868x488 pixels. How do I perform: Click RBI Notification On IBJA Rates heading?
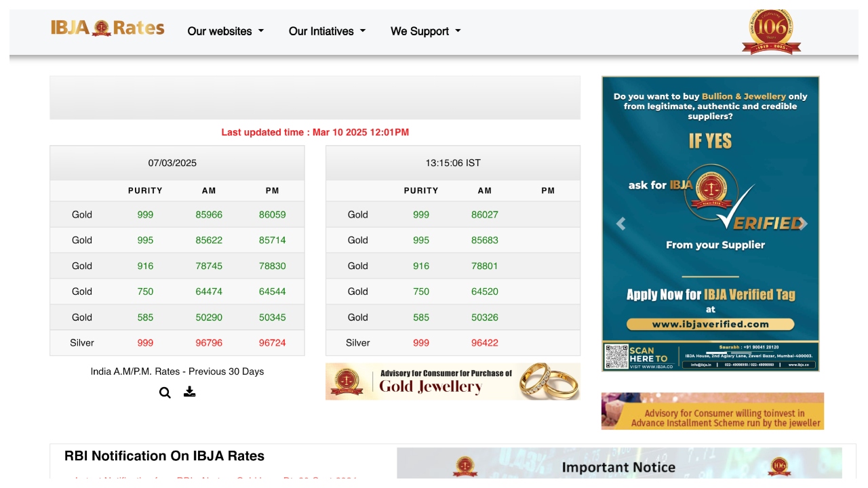(164, 456)
